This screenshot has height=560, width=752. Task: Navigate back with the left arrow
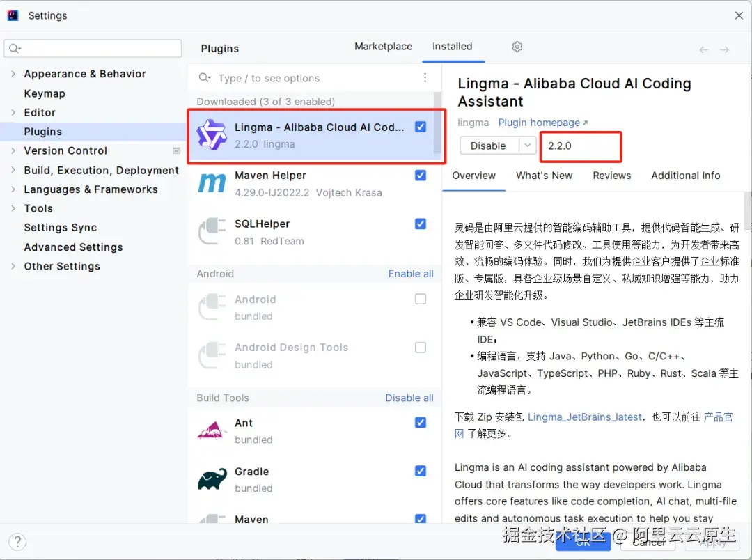coord(703,49)
